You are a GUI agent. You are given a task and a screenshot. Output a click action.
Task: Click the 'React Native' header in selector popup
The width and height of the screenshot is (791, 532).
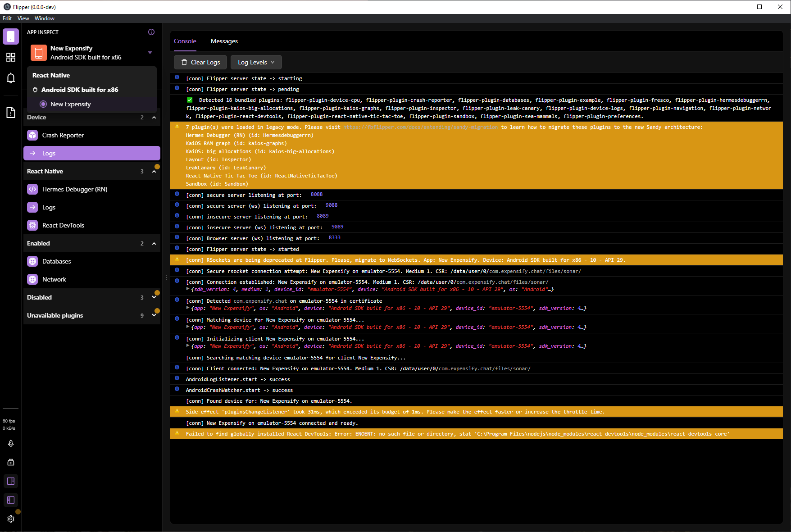pyautogui.click(x=51, y=75)
